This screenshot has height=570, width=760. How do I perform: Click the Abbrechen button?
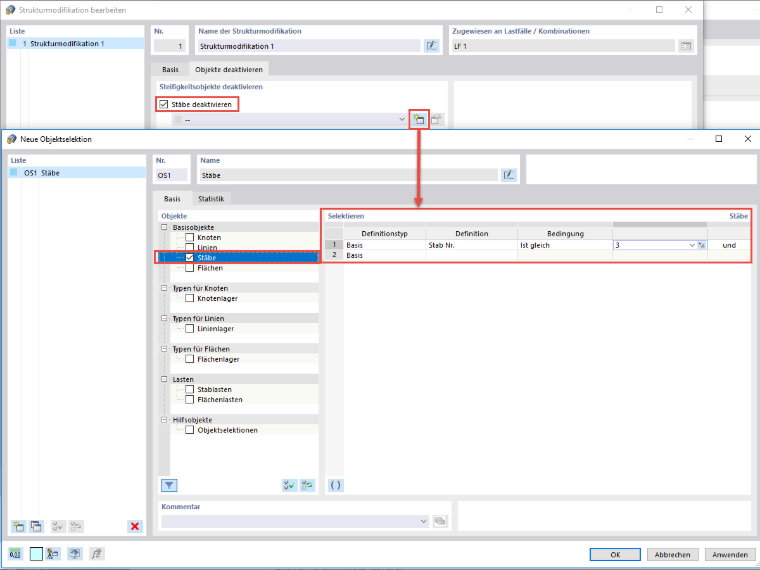pos(672,554)
